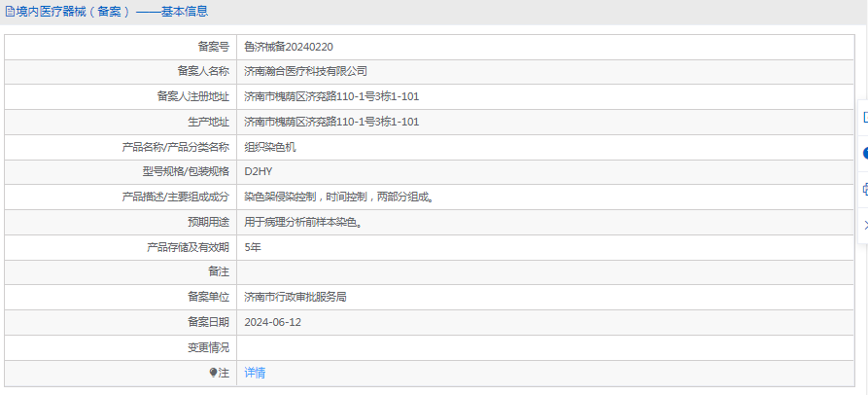868x395 pixels.
Task: Click the description 染色架侵染控制，时间控制，两部分组成。
Action: pos(338,197)
